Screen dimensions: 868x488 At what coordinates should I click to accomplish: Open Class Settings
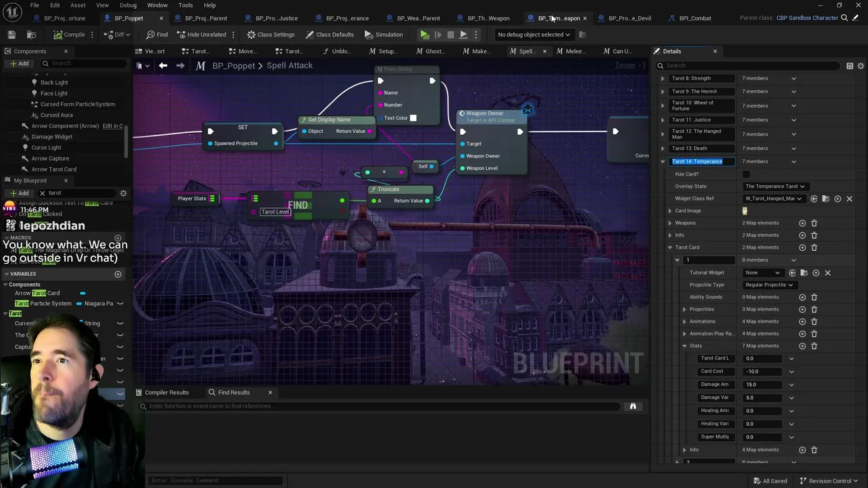271,35
